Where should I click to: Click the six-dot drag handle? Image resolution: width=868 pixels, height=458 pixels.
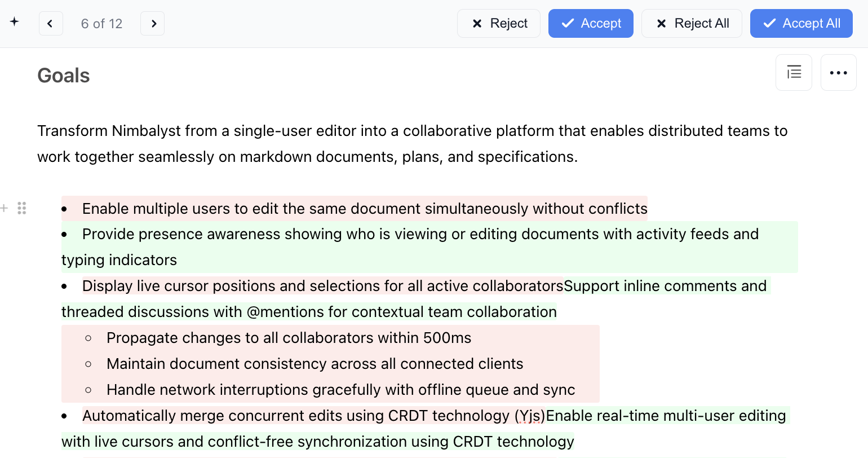(x=22, y=208)
